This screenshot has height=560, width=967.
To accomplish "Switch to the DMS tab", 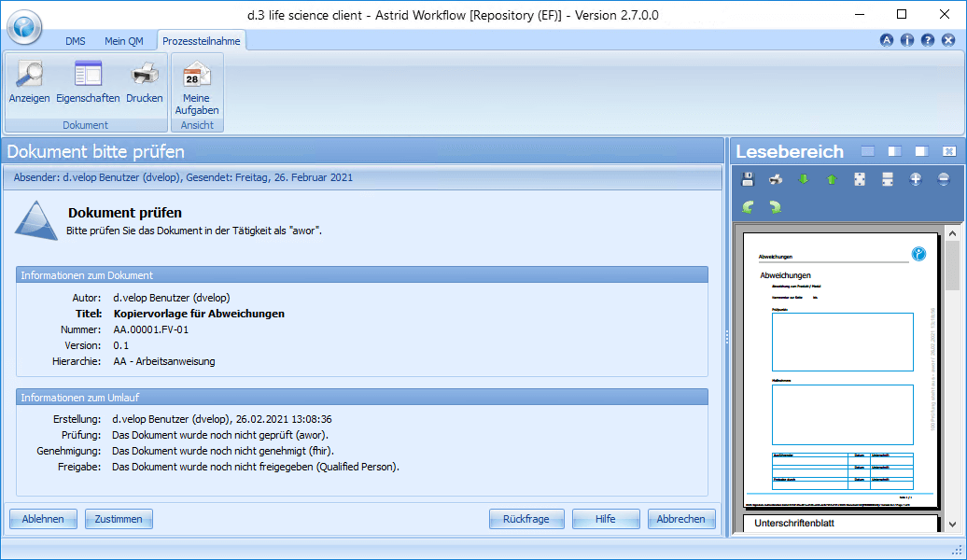I will click(x=76, y=41).
